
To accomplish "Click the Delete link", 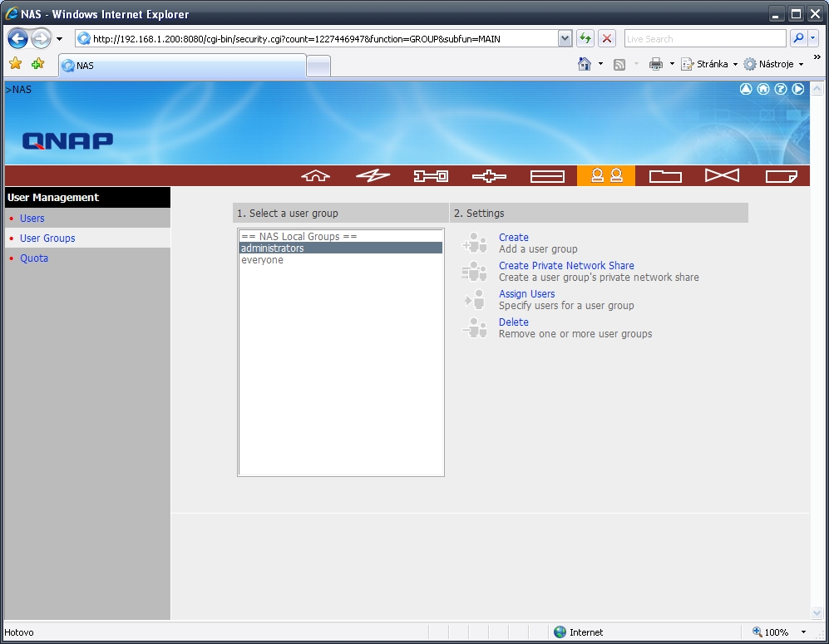I will click(513, 322).
